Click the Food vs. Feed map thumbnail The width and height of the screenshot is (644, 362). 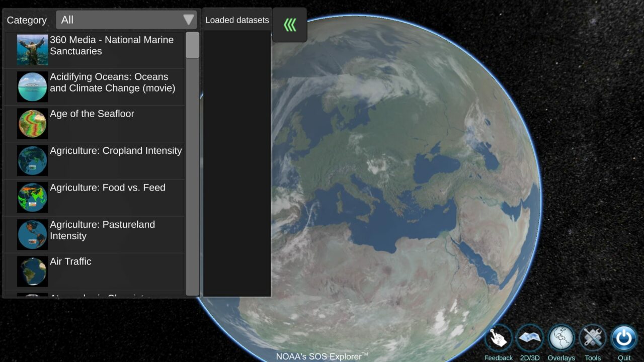tap(32, 198)
